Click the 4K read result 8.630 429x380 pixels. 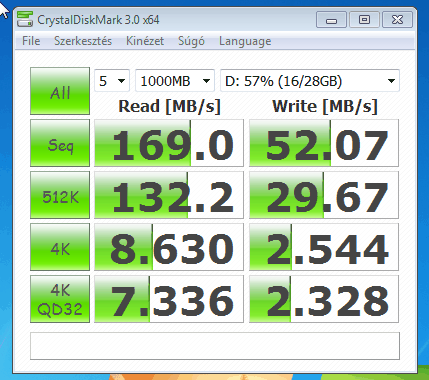[169, 247]
